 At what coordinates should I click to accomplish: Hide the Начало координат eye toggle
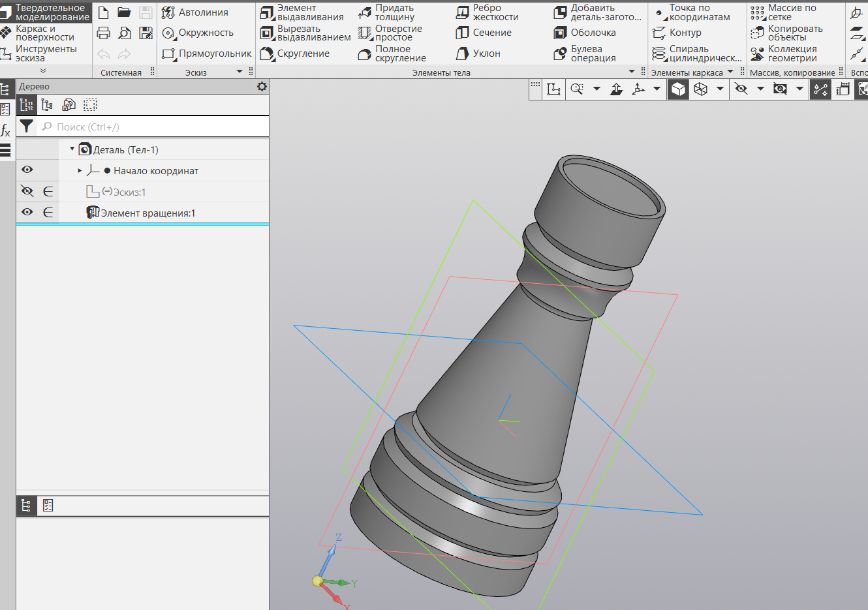pos(27,170)
